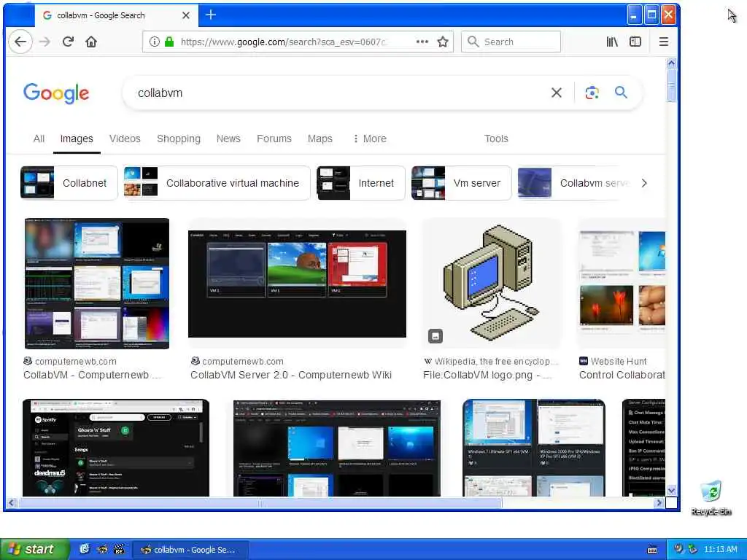Reload the current page
The image size is (747, 560).
coord(68,42)
